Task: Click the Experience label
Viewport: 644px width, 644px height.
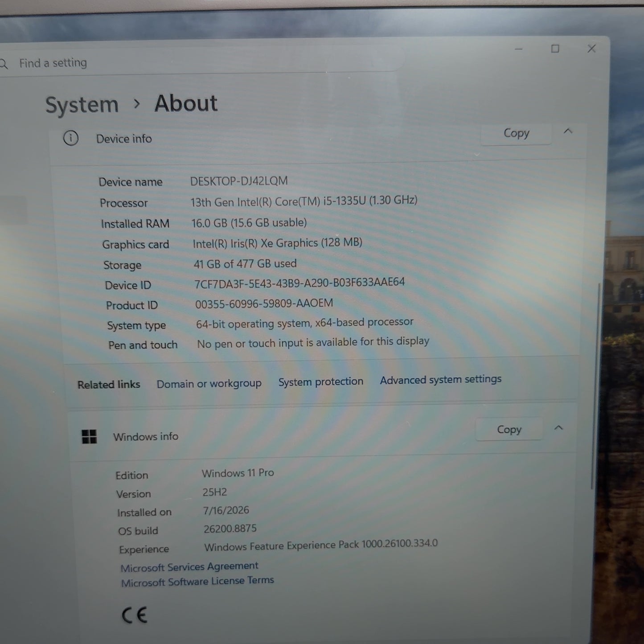Action: tap(144, 550)
